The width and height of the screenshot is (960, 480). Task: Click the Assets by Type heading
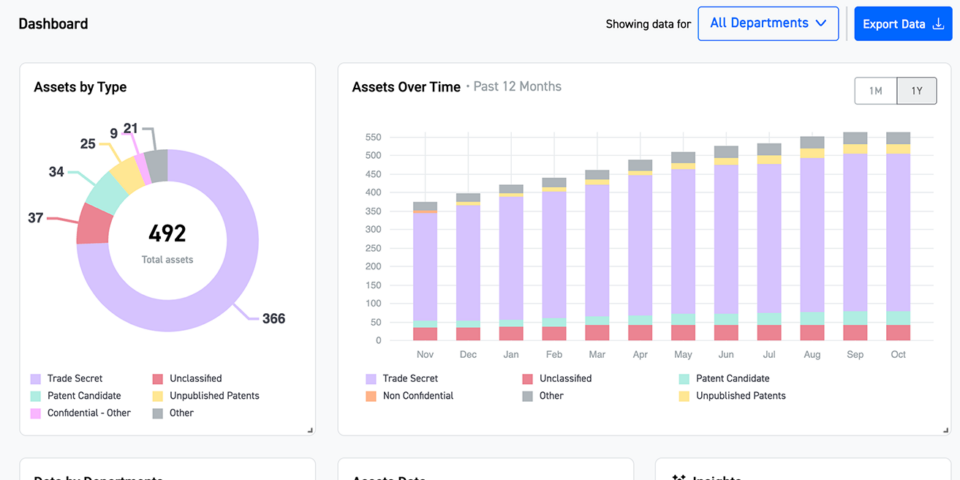click(80, 87)
